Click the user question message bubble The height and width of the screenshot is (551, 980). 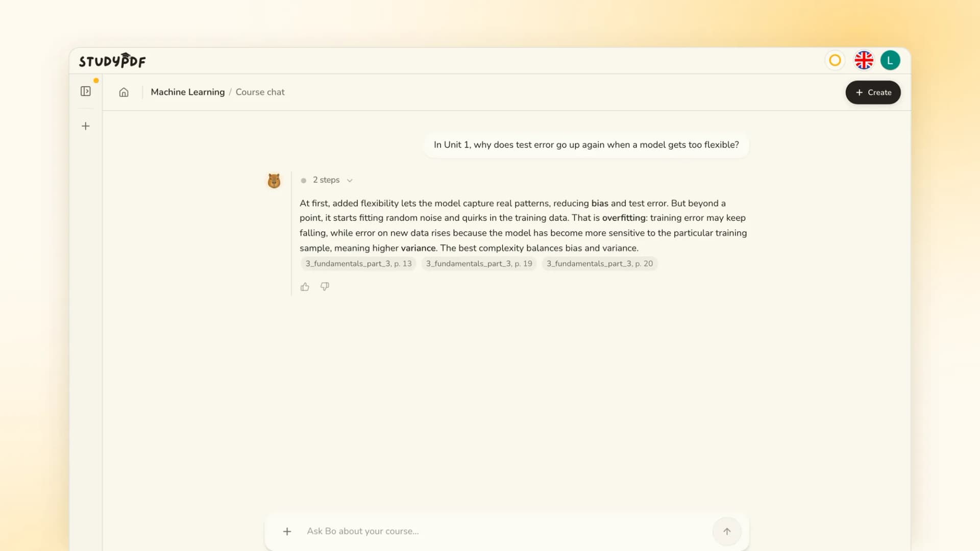click(x=586, y=145)
